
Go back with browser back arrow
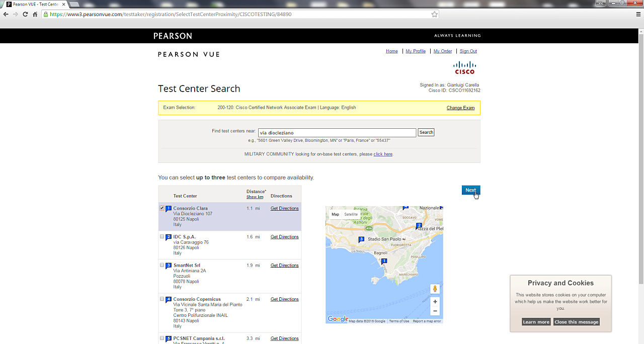click(x=6, y=14)
